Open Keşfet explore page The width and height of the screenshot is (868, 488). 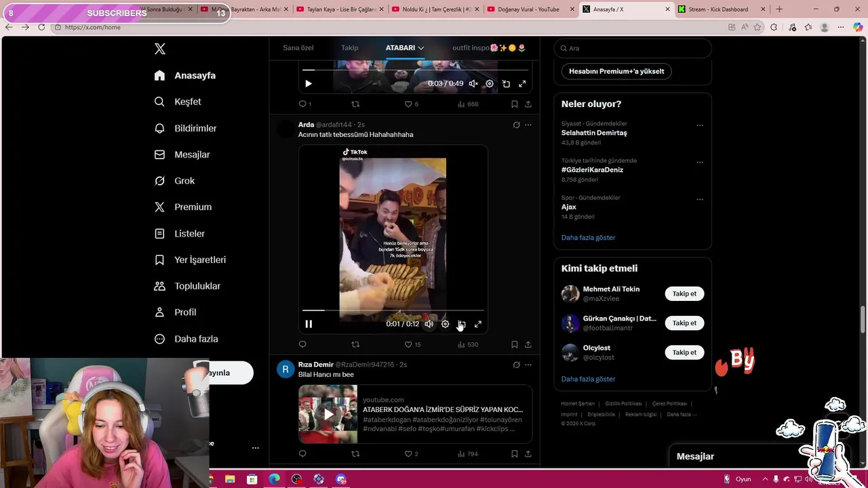click(x=178, y=102)
